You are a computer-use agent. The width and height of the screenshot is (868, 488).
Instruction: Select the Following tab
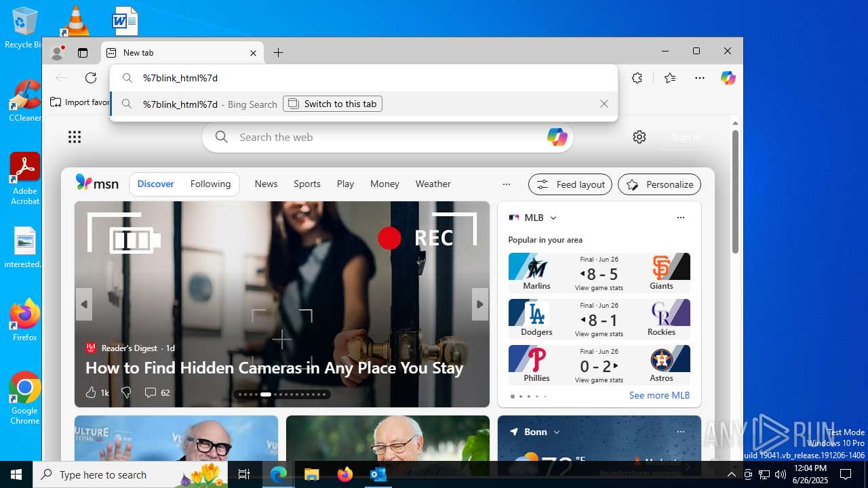(x=210, y=184)
